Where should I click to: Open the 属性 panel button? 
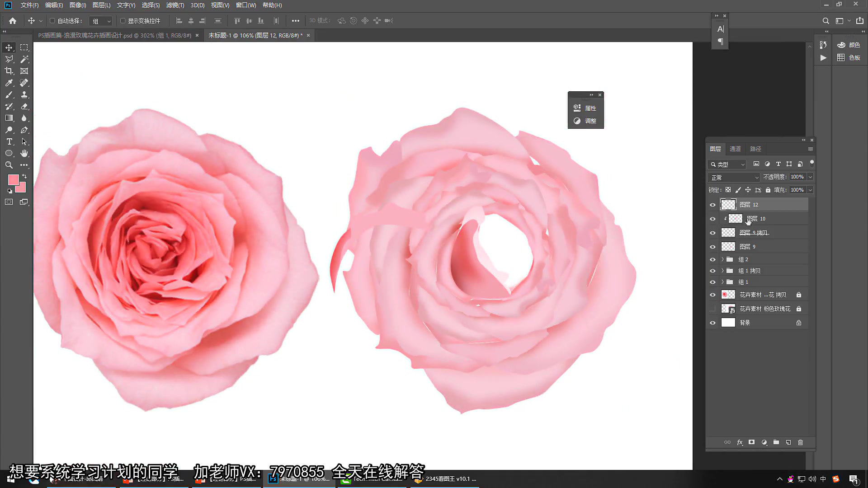[586, 108]
